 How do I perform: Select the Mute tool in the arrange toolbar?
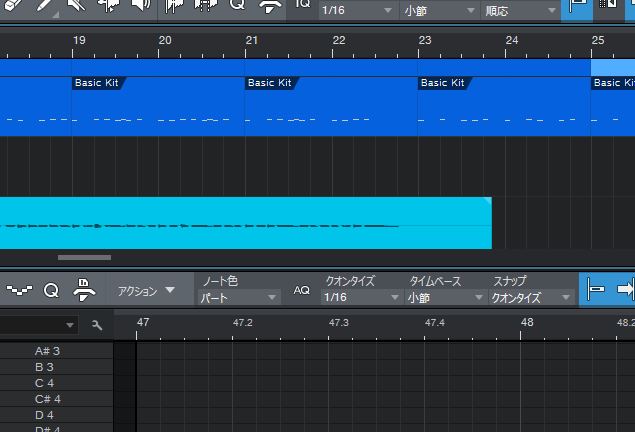[76, 5]
